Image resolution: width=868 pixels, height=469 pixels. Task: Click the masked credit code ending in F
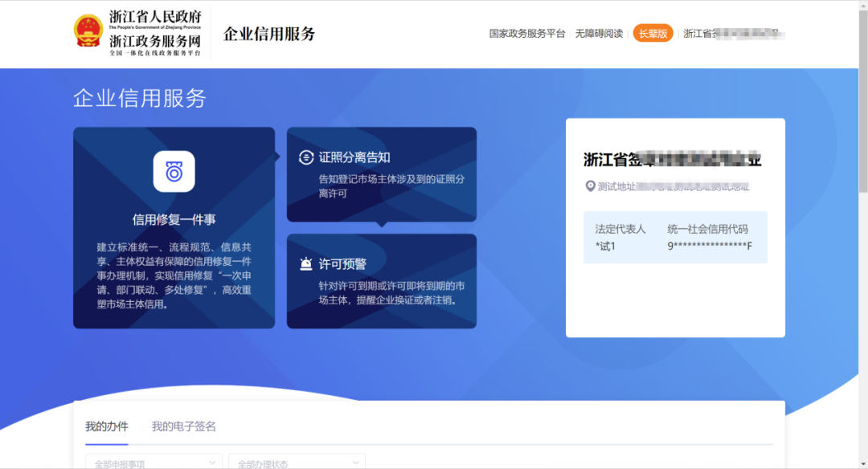pyautogui.click(x=710, y=246)
